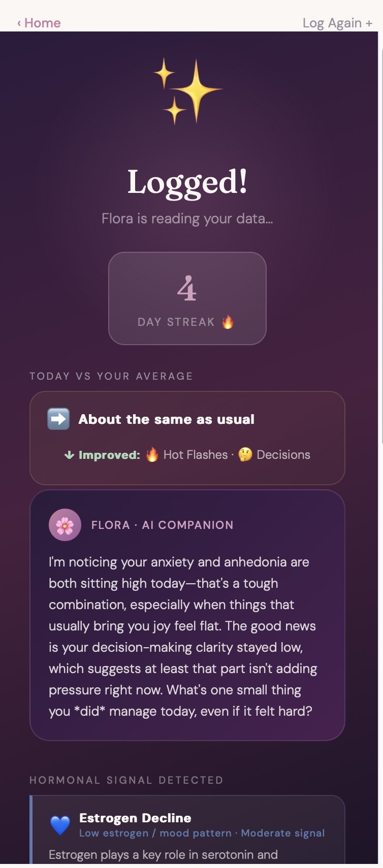Tap the Improved metrics row

pyautogui.click(x=188, y=455)
